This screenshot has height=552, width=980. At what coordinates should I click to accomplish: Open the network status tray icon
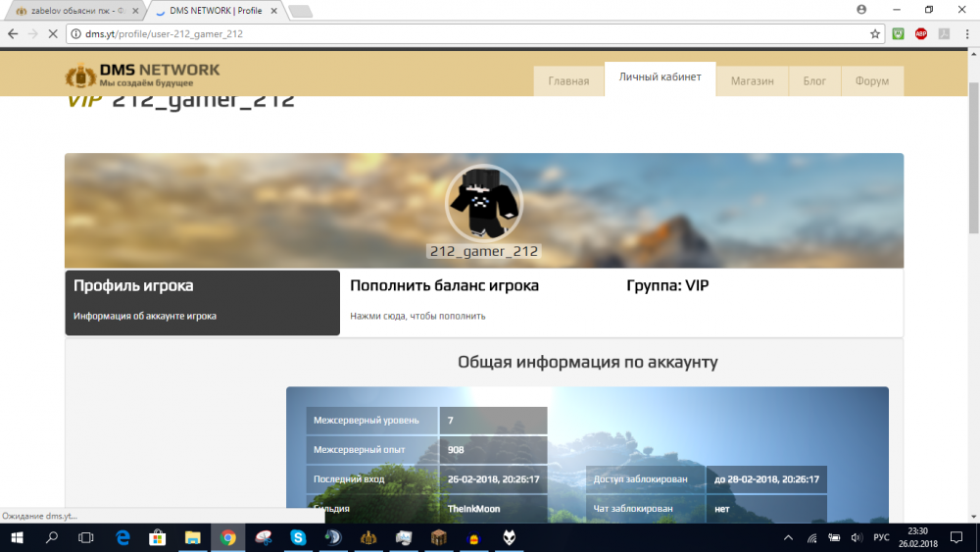[x=811, y=537]
